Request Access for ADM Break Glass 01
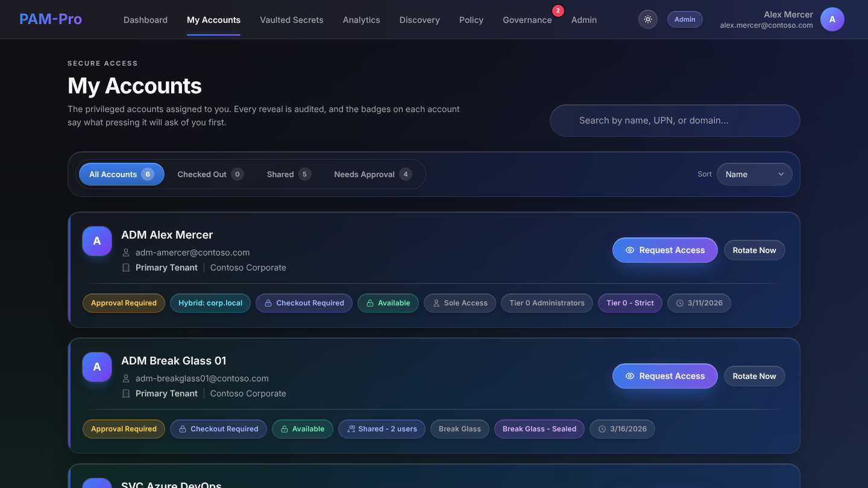The image size is (868, 488). [x=665, y=376]
